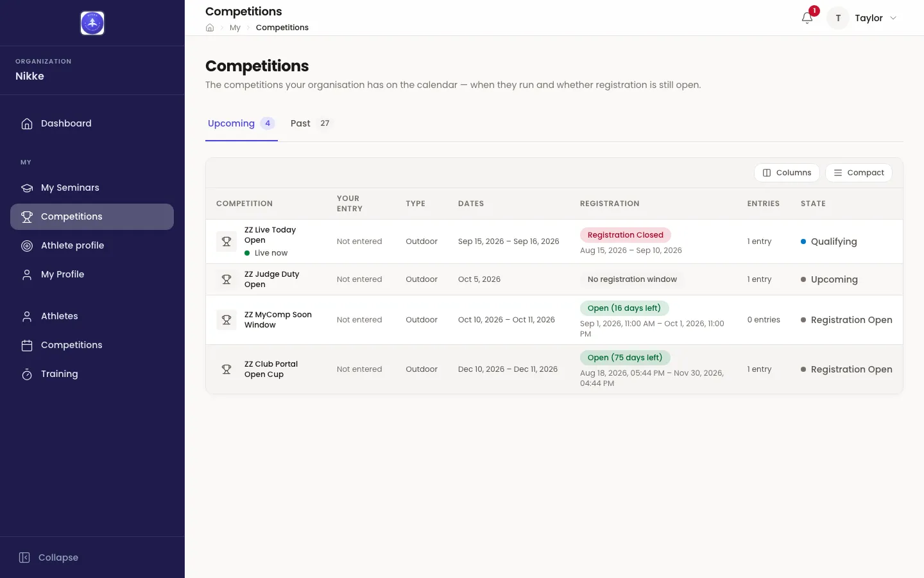
Task: Click the My Seminars graduation cap icon
Action: pos(27,188)
